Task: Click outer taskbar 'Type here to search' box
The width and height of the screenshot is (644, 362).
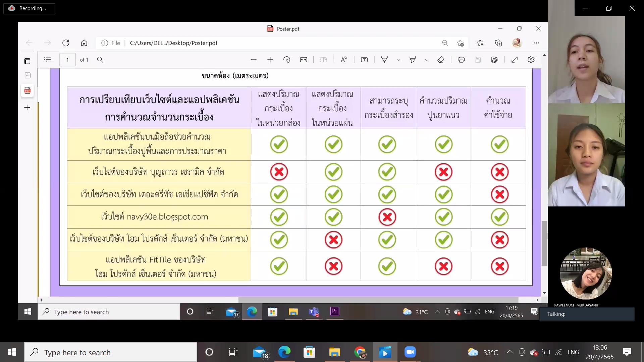Action: (111, 352)
